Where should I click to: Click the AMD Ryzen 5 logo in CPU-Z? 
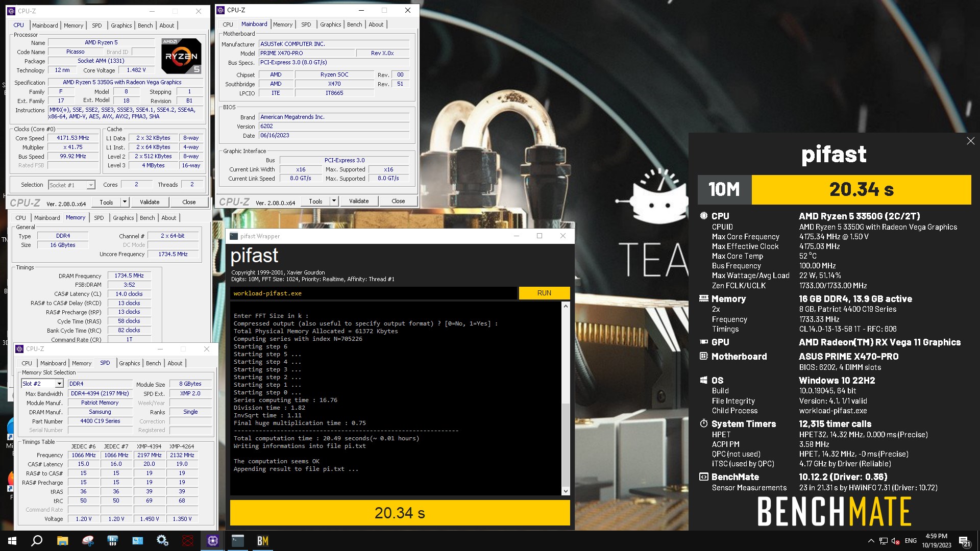click(181, 56)
